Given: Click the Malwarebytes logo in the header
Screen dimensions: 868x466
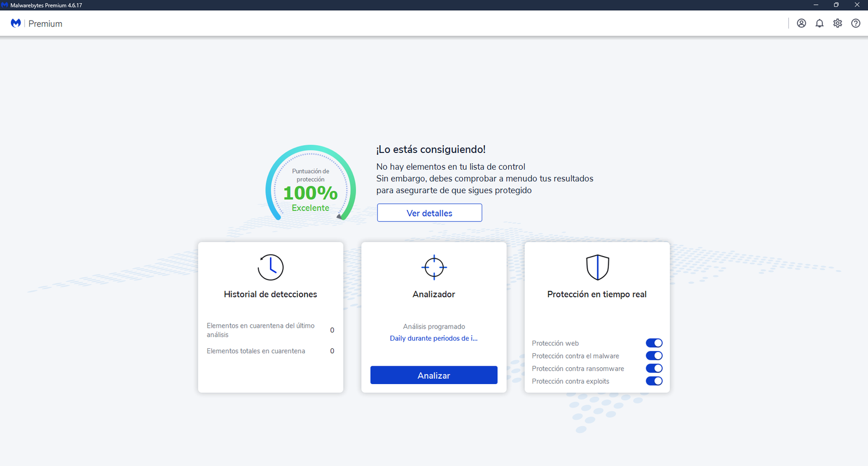Looking at the screenshot, I should 16,23.
